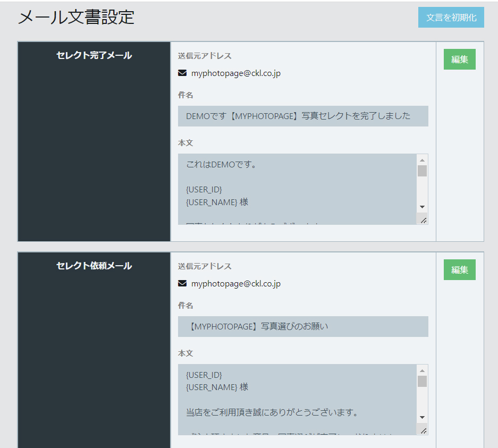Click body text area containing これはDEMOです

(x=297, y=189)
